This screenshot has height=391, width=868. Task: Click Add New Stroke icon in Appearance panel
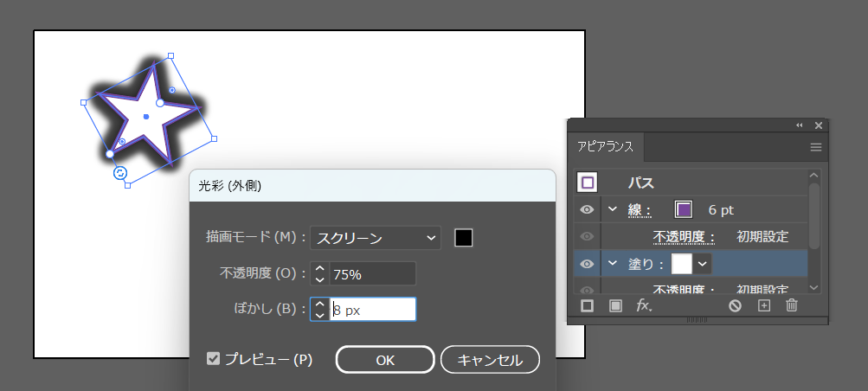click(x=587, y=305)
